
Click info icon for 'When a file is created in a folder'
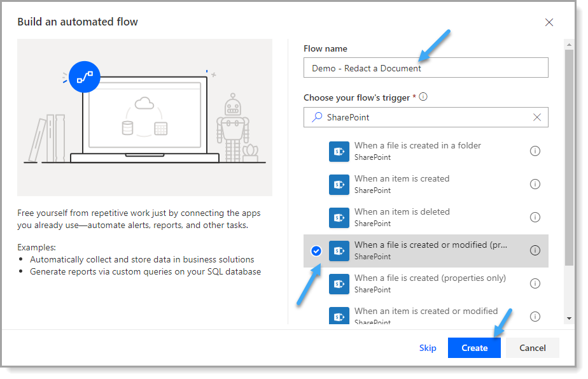tap(535, 151)
